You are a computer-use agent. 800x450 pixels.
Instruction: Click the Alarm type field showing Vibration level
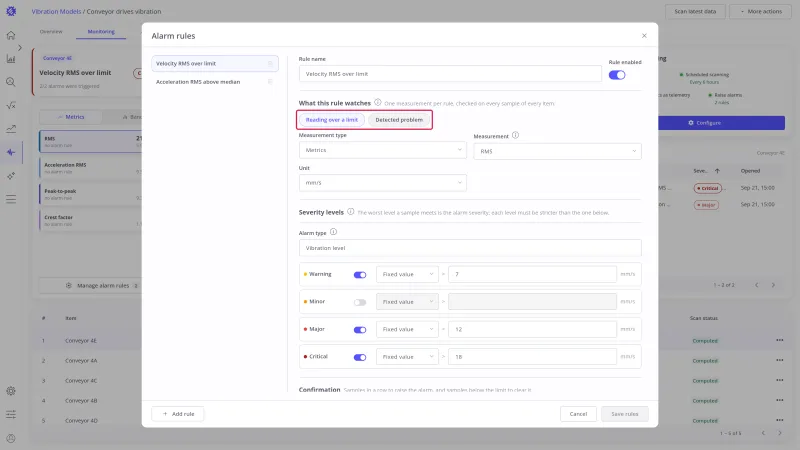470,248
